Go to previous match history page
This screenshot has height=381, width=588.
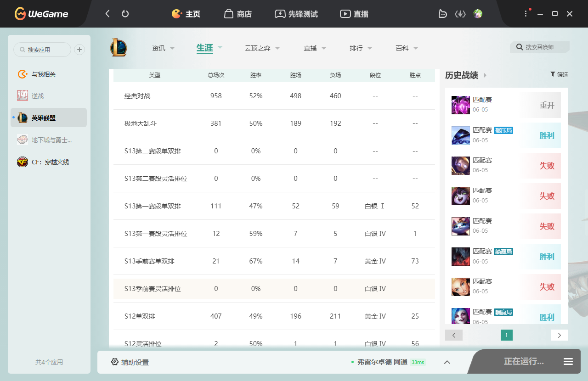pos(454,335)
